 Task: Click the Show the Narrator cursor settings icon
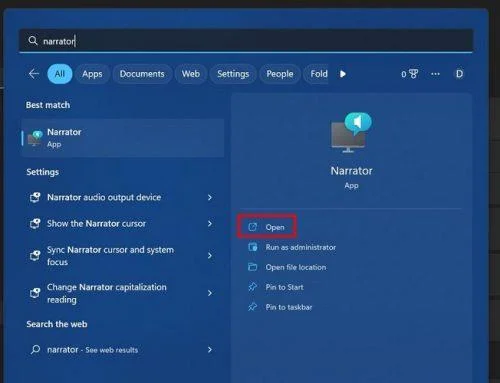point(35,223)
